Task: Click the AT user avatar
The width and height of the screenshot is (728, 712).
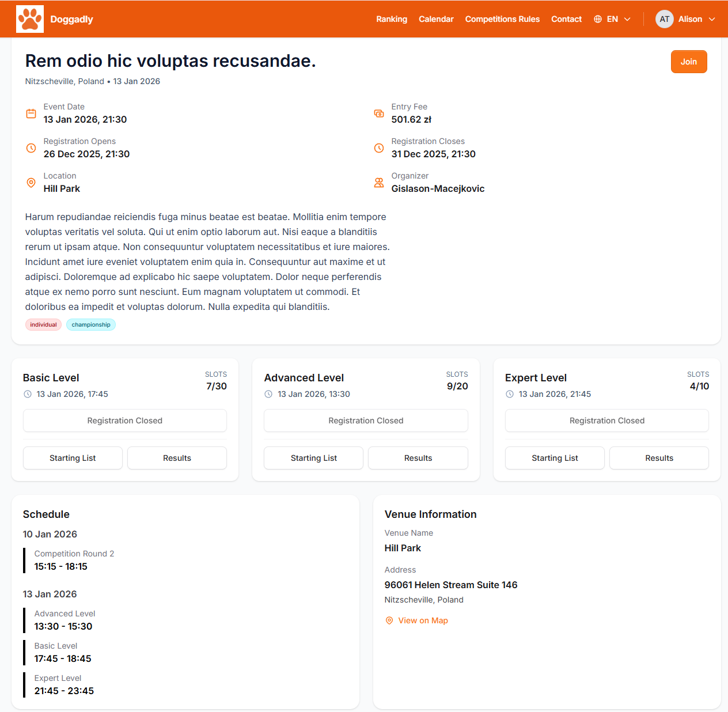Action: pos(664,19)
